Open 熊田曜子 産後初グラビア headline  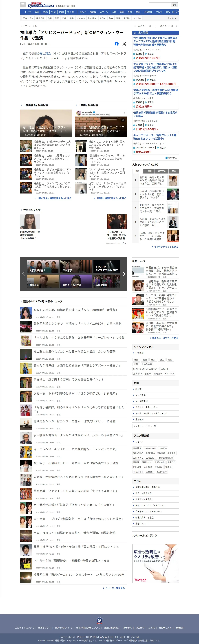(x=76, y=463)
